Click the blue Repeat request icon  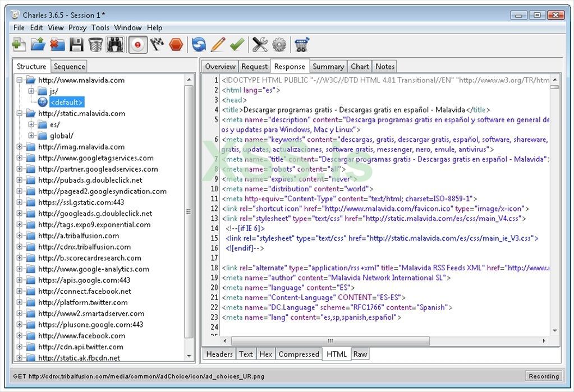pos(199,44)
